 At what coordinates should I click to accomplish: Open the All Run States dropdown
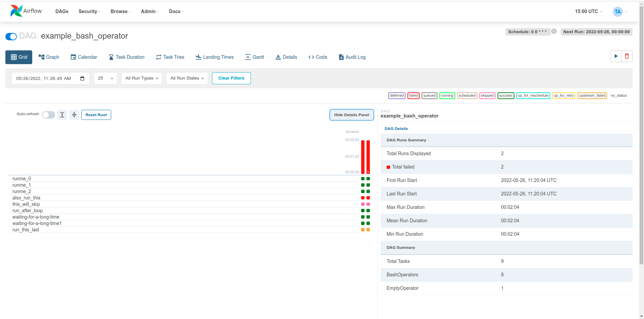(x=187, y=78)
